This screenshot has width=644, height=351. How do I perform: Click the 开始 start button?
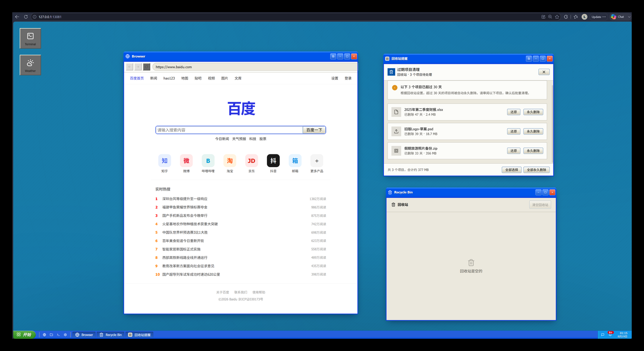tap(25, 335)
